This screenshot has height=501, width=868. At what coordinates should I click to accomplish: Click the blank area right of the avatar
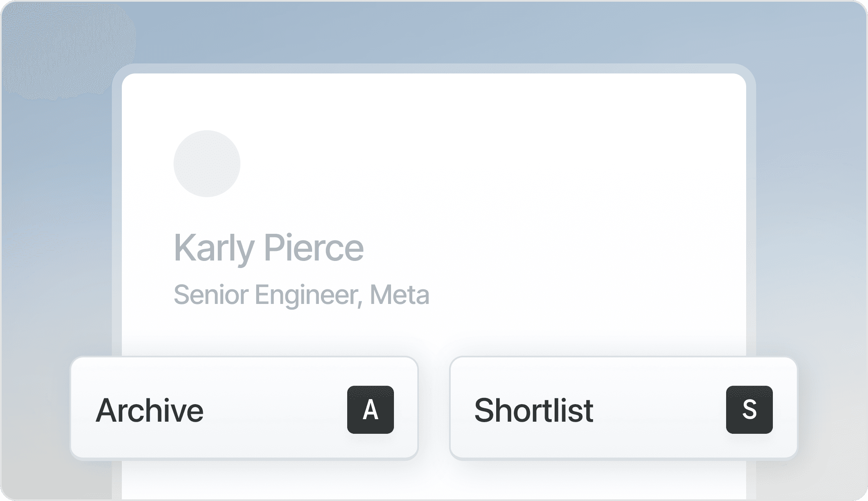click(x=459, y=164)
